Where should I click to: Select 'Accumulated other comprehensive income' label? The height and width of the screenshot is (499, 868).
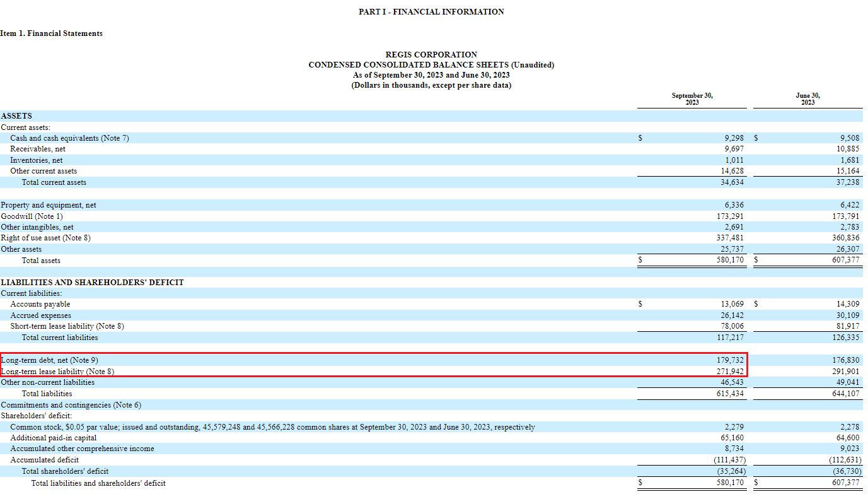click(82, 449)
